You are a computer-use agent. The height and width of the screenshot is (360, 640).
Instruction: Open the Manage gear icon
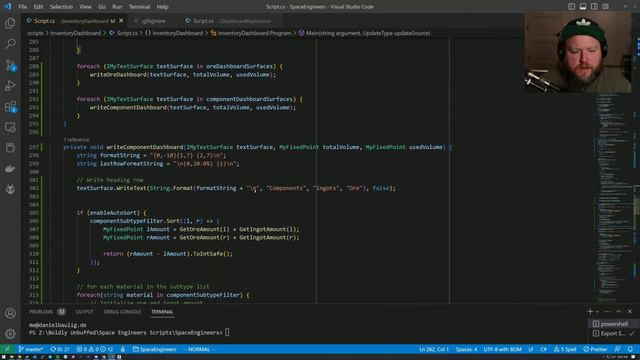coord(10,333)
